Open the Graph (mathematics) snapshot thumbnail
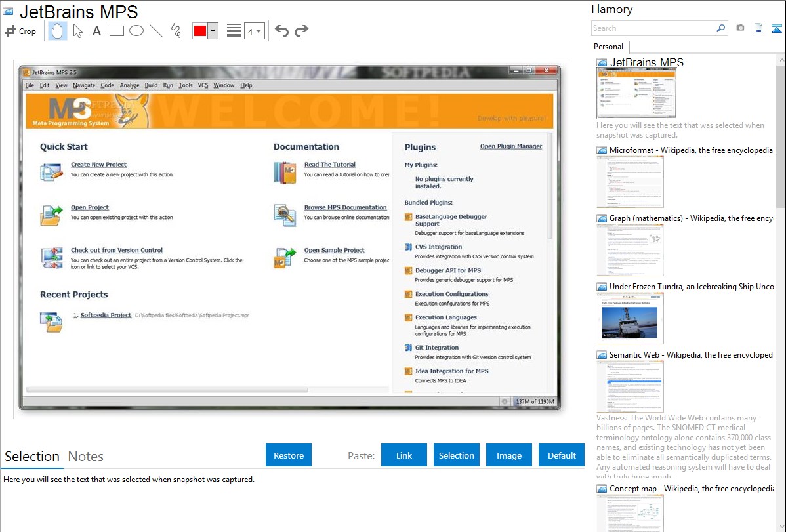Image resolution: width=786 pixels, height=532 pixels. [x=630, y=250]
